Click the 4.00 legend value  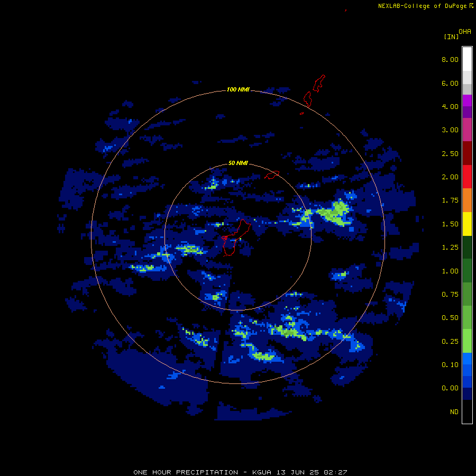tap(450, 106)
